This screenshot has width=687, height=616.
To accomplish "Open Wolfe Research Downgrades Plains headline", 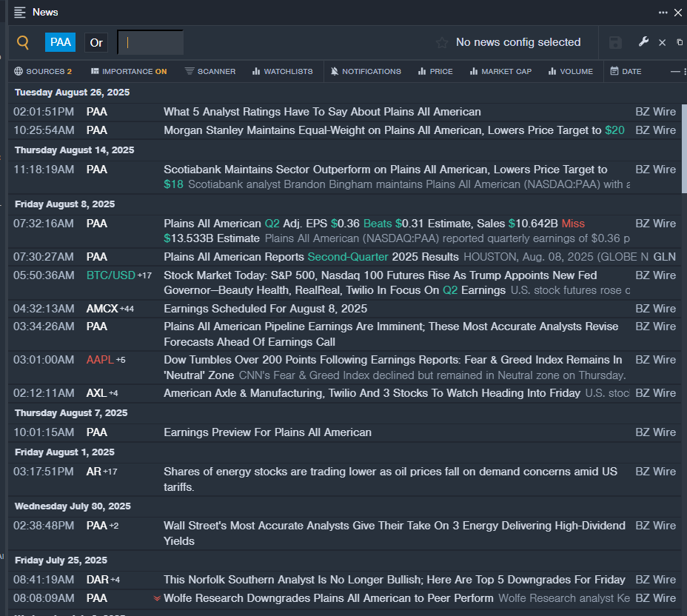I will [329, 598].
